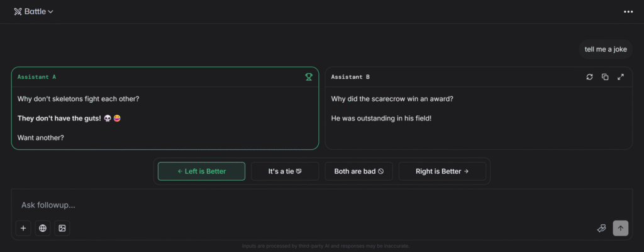Enable web search with the globe icon
644x252 pixels.
tap(43, 228)
